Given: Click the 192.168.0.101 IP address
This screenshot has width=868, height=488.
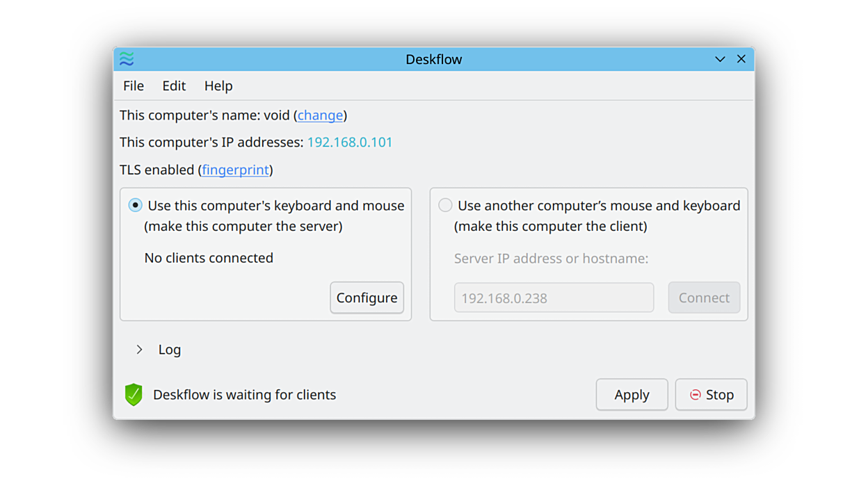Looking at the screenshot, I should [350, 143].
